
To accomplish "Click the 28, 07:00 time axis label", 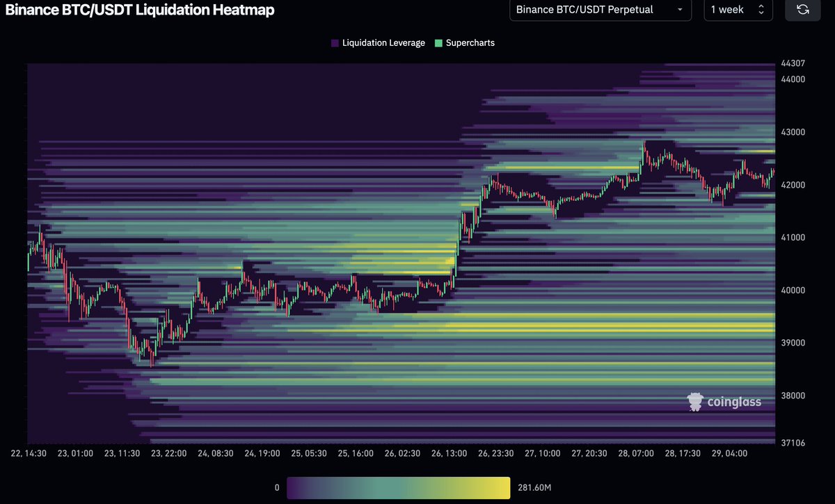I will click(637, 453).
